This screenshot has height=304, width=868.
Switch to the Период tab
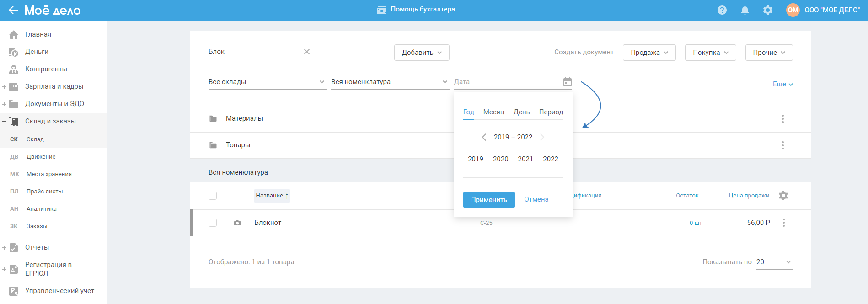(x=551, y=112)
